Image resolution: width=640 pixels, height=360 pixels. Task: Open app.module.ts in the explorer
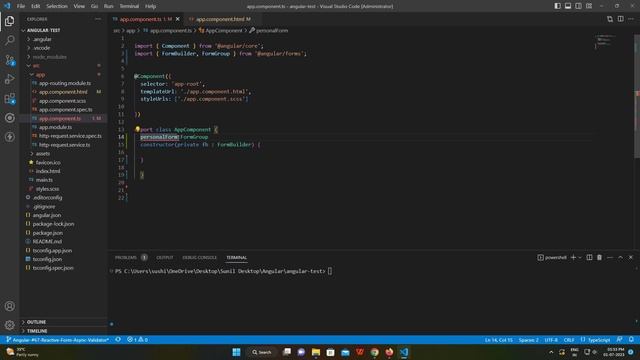(56, 127)
